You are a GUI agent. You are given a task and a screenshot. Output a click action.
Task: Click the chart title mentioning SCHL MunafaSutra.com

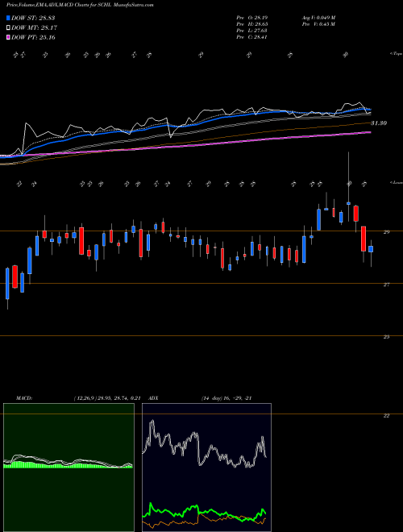pyautogui.click(x=80, y=6)
